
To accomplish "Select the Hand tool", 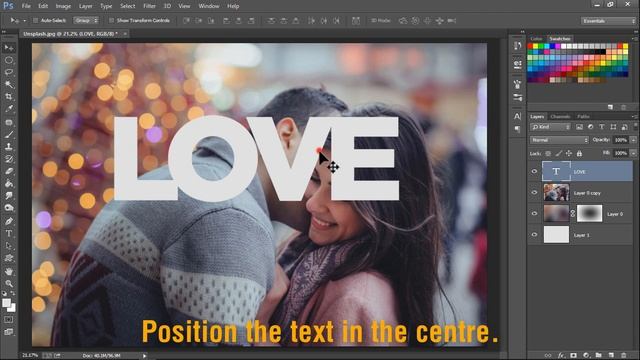I will pos(9,271).
